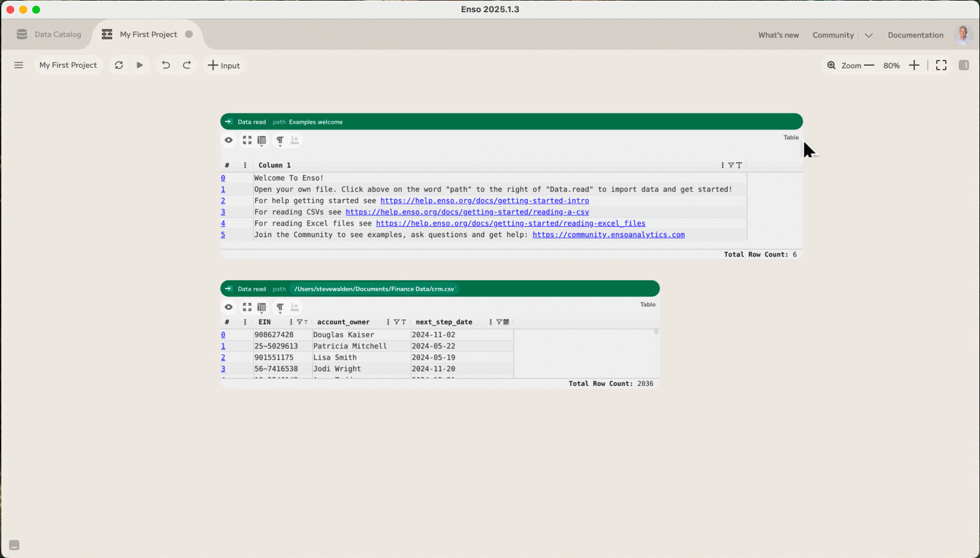Click row index 2 in the crm.csv table
The width and height of the screenshot is (980, 558).
(x=223, y=357)
